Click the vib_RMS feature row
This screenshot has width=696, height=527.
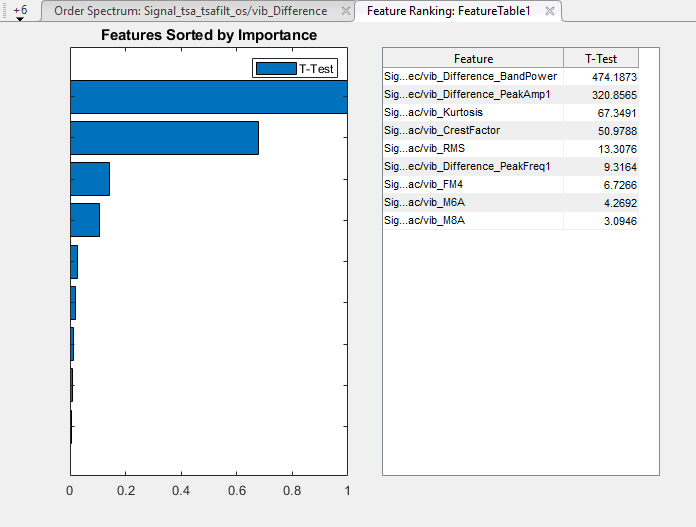[471, 148]
